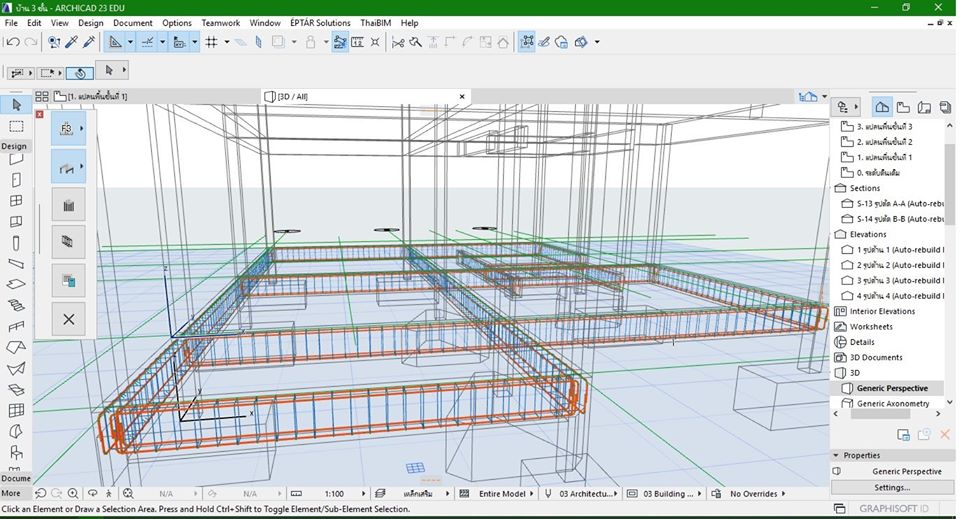Open the No Overrides dropdown
Viewport: 960px width, 519px height.
coord(783,493)
